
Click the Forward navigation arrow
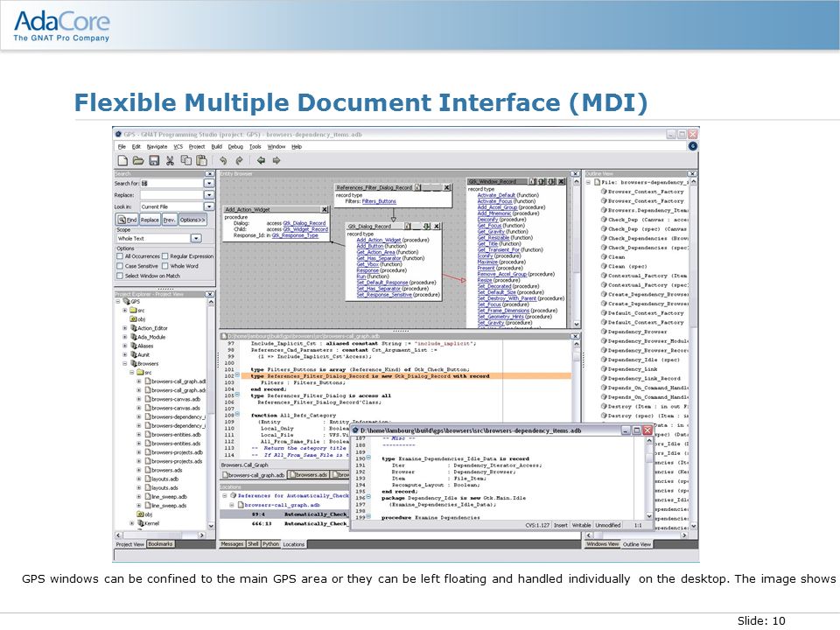(276, 160)
